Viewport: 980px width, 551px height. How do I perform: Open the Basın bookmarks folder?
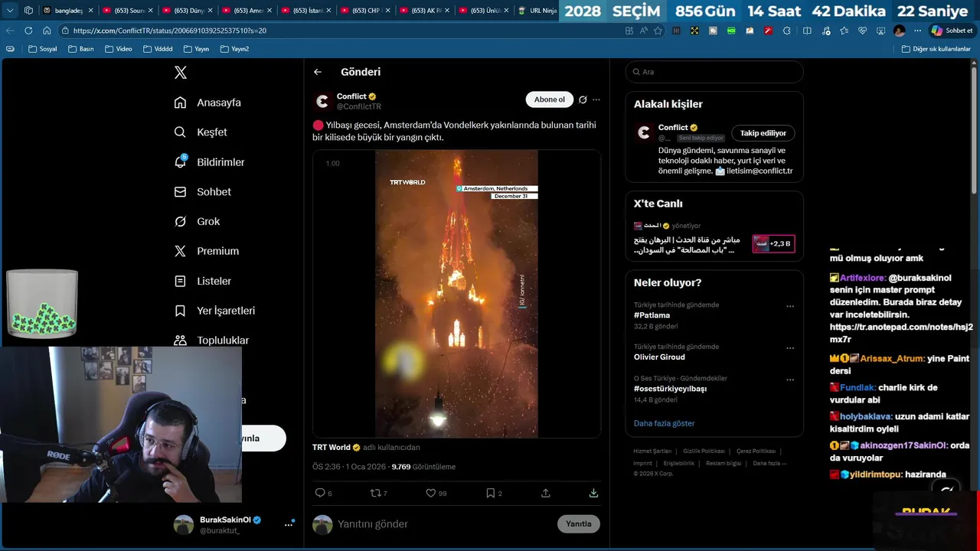coord(80,49)
